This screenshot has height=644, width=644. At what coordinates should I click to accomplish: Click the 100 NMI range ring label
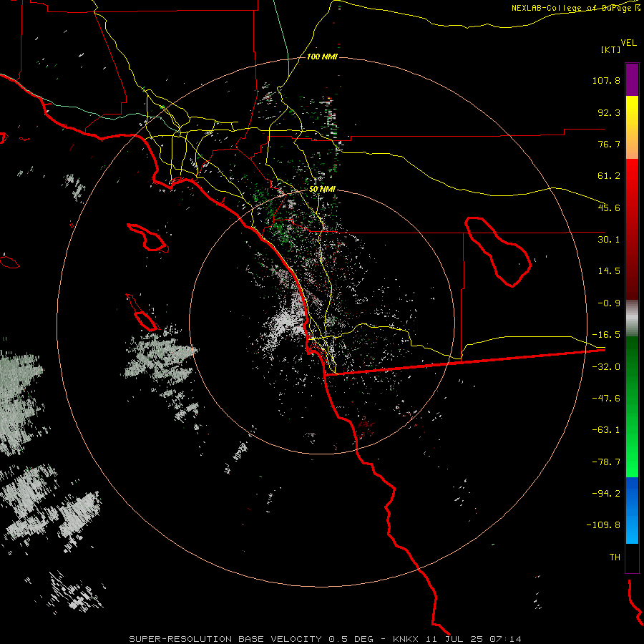[x=322, y=57]
